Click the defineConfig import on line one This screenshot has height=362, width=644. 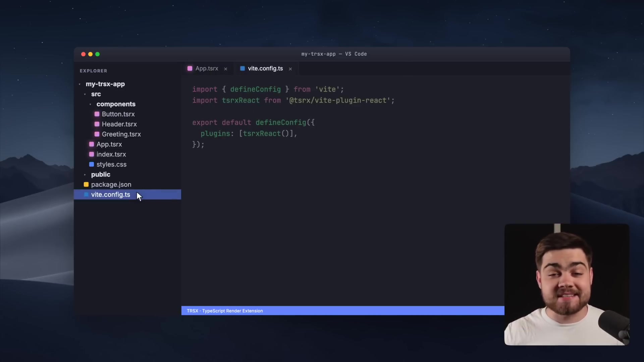coord(255,89)
